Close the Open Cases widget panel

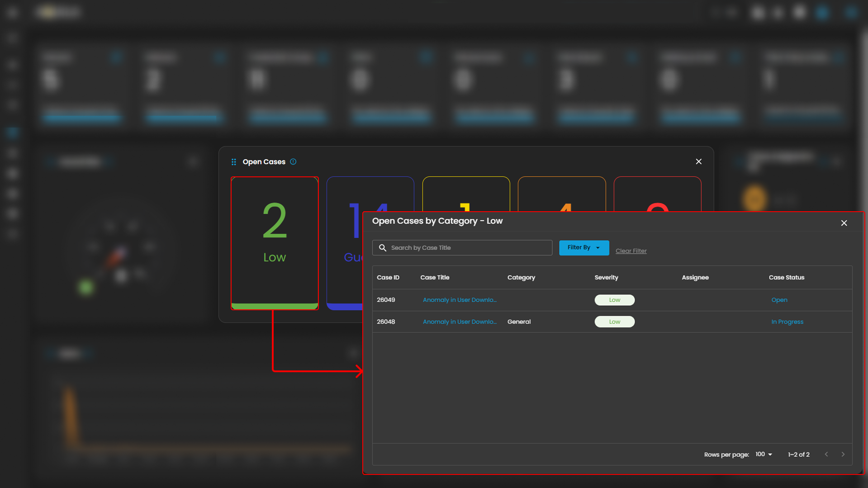[698, 162]
